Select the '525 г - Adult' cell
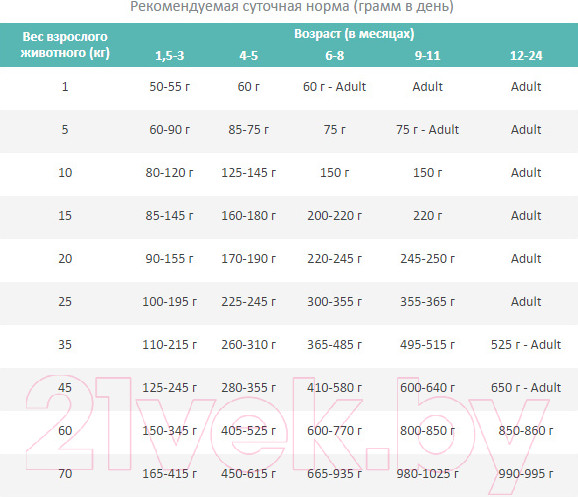Image resolution: width=578 pixels, height=497 pixels. (526, 345)
